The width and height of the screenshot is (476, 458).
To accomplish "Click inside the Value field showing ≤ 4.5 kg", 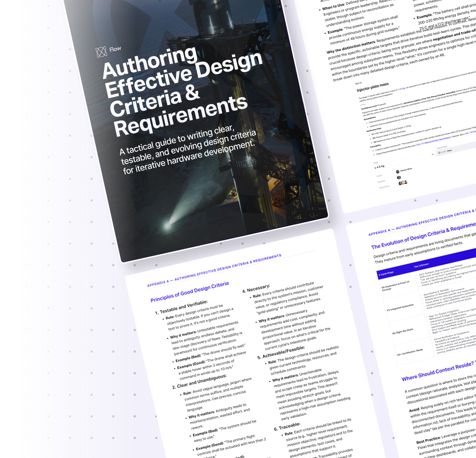I will click(x=379, y=166).
